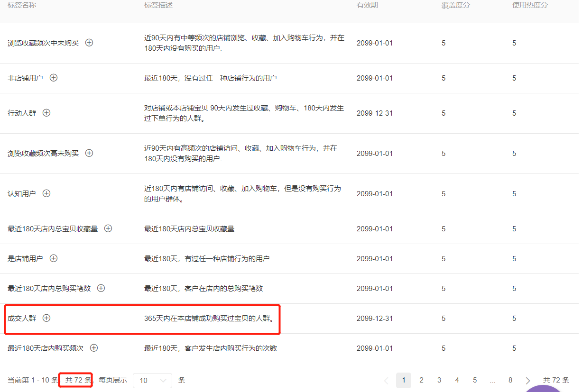Click description 365天内在本店铺成功购买过宝贝的人群

[x=209, y=318]
